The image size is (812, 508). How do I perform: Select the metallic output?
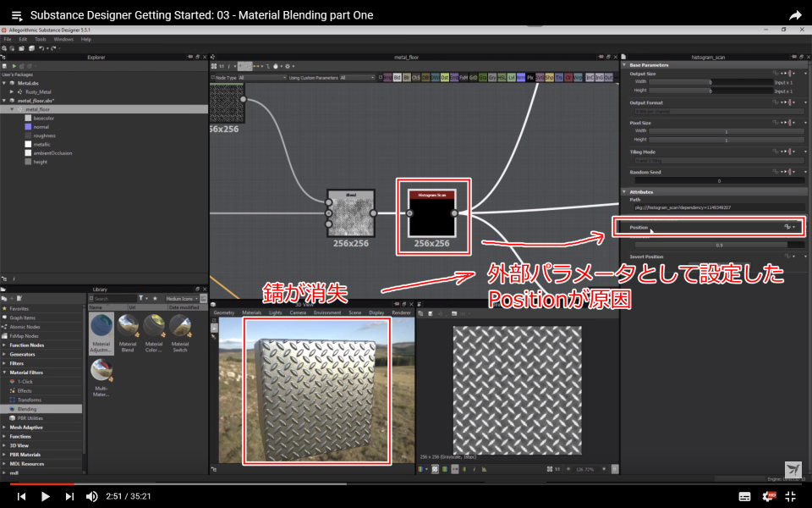[41, 145]
